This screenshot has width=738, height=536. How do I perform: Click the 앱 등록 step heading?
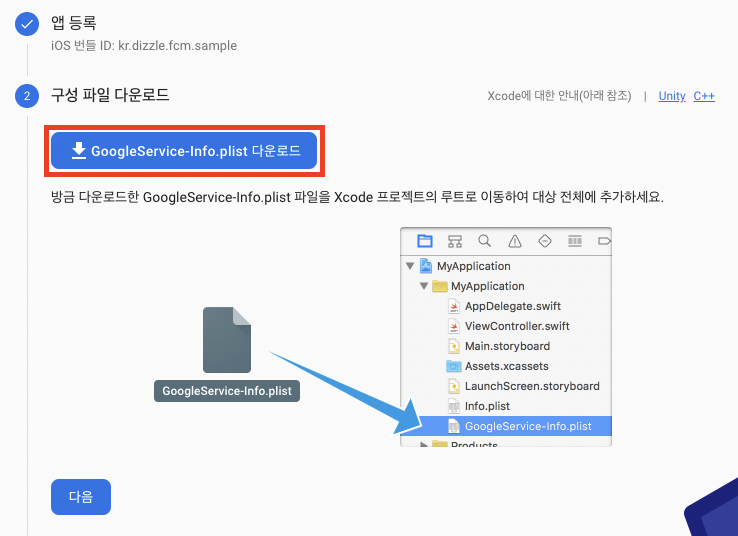73,22
